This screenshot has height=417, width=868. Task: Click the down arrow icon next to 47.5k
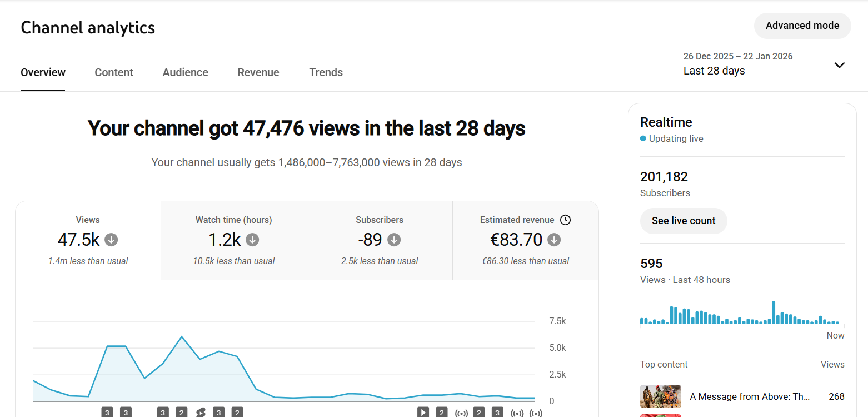111,240
